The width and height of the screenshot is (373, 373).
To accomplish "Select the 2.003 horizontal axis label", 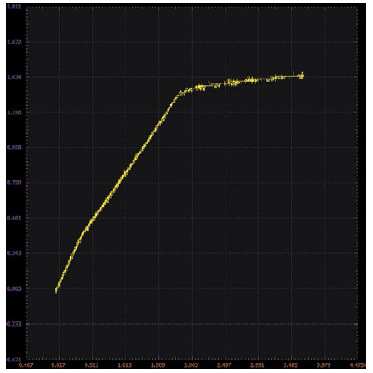I will pos(192,365).
